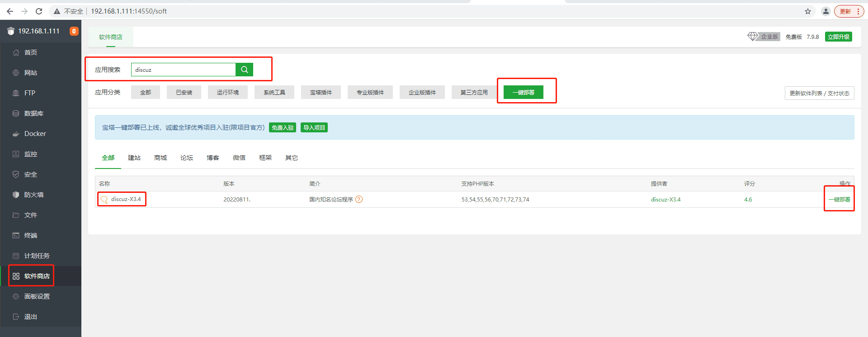Click the 免费入驻 green button
Viewport: 868px width, 337px height.
(283, 127)
